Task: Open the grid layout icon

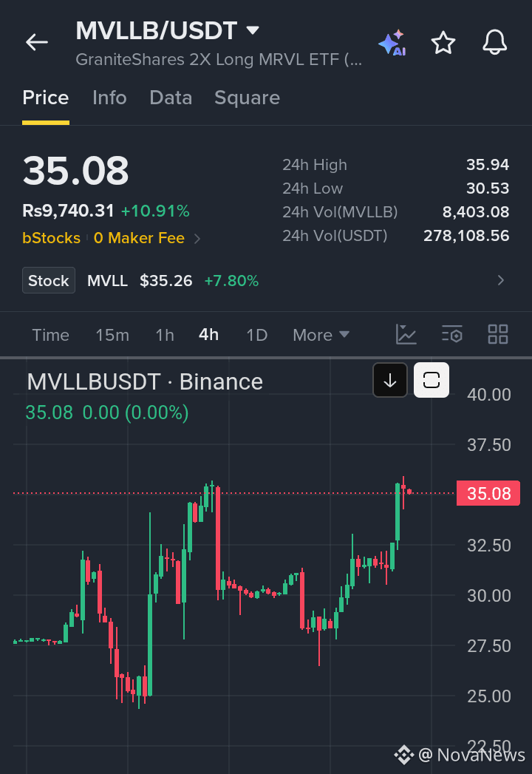Action: click(x=497, y=334)
